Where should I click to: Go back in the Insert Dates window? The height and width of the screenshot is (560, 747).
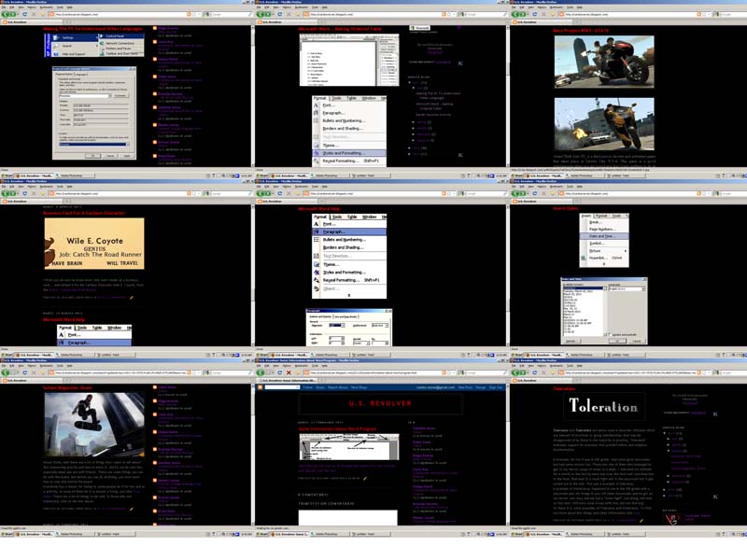(x=516, y=194)
